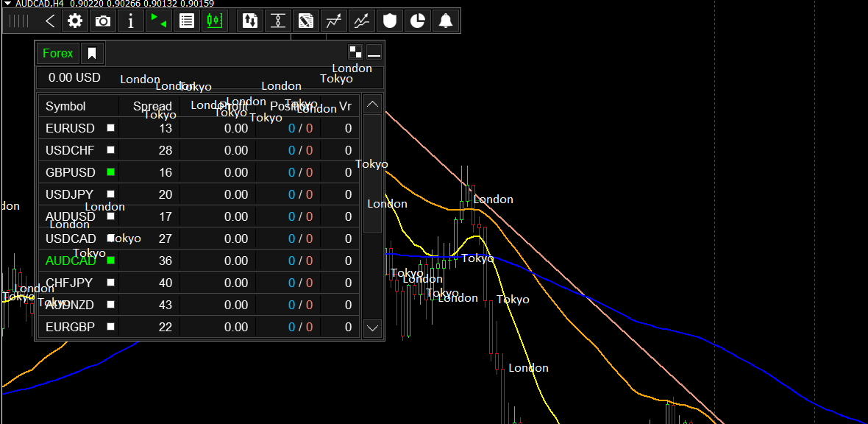The height and width of the screenshot is (424, 868).
Task: Take a chart screenshot with camera icon
Action: (102, 21)
